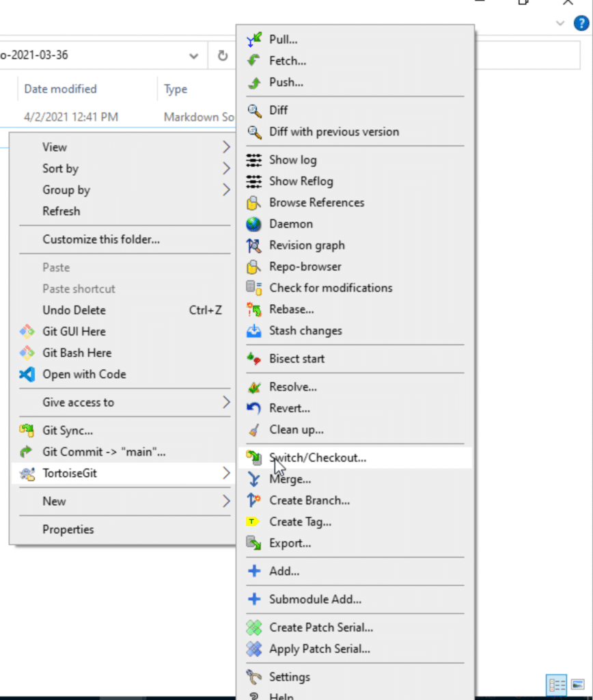Click the Revision graph icon
The height and width of the screenshot is (700, 593).
coord(254,245)
